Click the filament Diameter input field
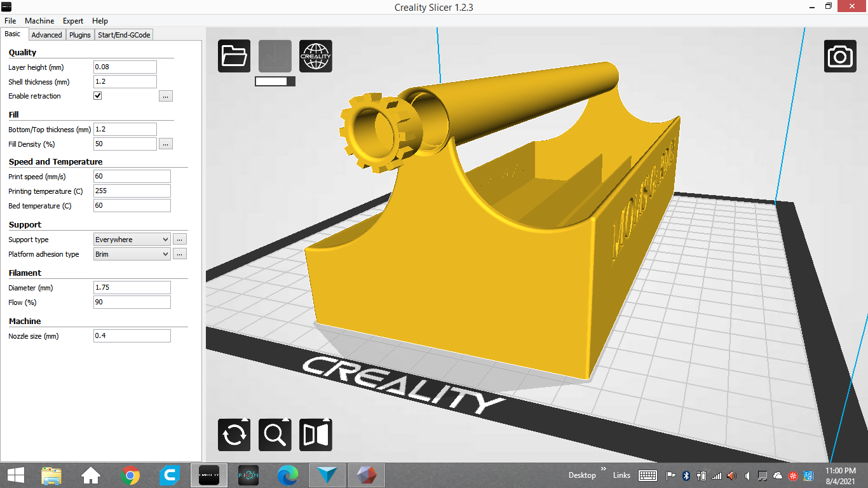Viewport: 868px width, 488px height. coord(132,287)
